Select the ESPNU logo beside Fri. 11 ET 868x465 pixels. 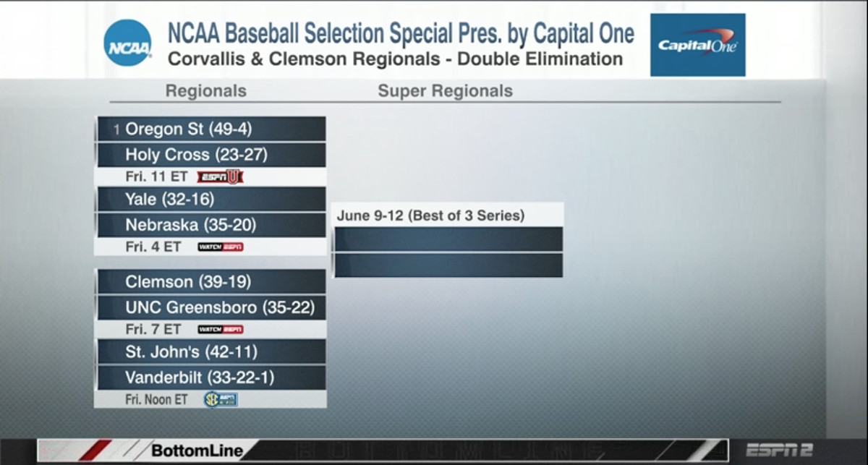(220, 176)
